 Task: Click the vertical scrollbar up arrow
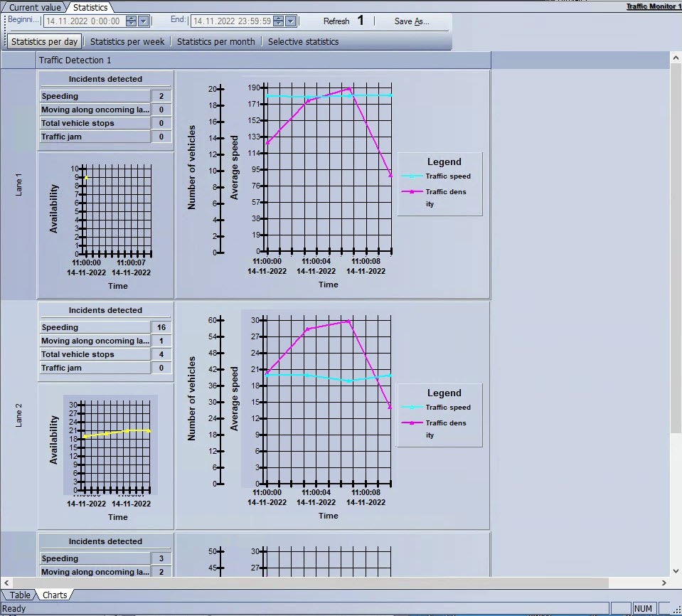click(676, 58)
